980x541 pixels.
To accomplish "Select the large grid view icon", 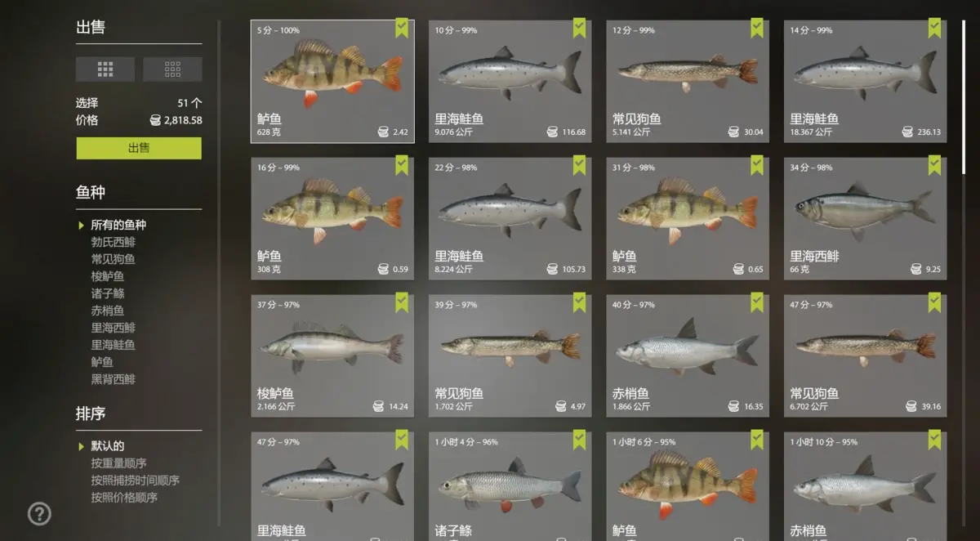I will 105,69.
